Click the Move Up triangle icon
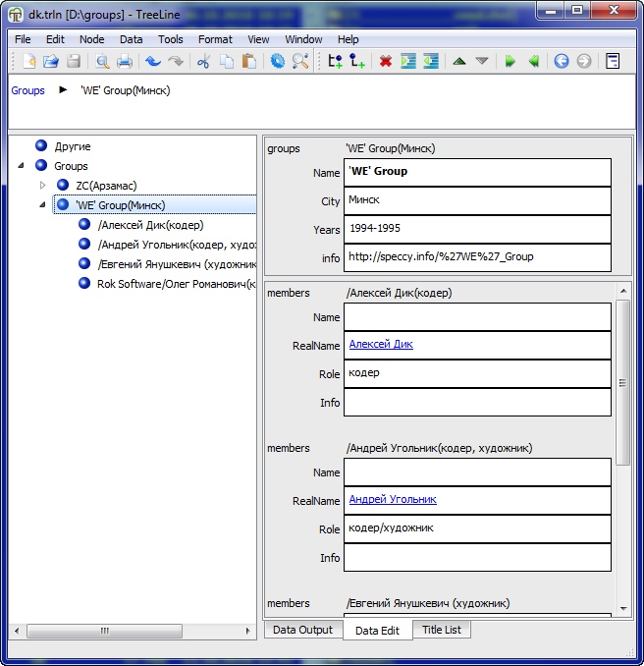 (x=458, y=61)
